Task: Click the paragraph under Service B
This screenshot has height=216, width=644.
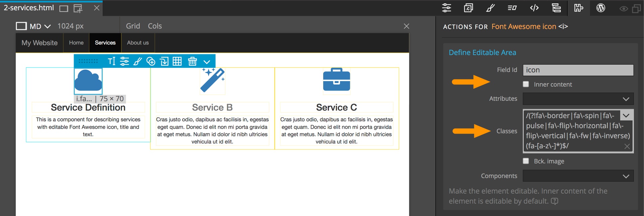Action: click(x=212, y=131)
